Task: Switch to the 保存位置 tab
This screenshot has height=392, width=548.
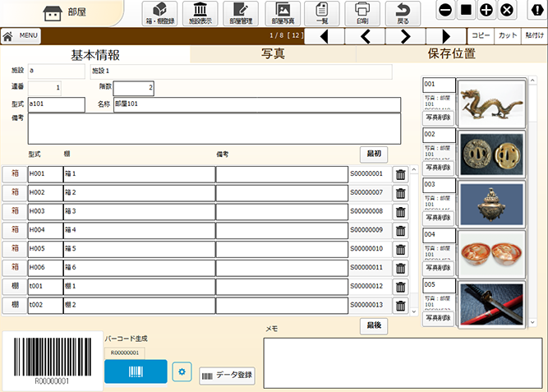Action: tap(451, 54)
